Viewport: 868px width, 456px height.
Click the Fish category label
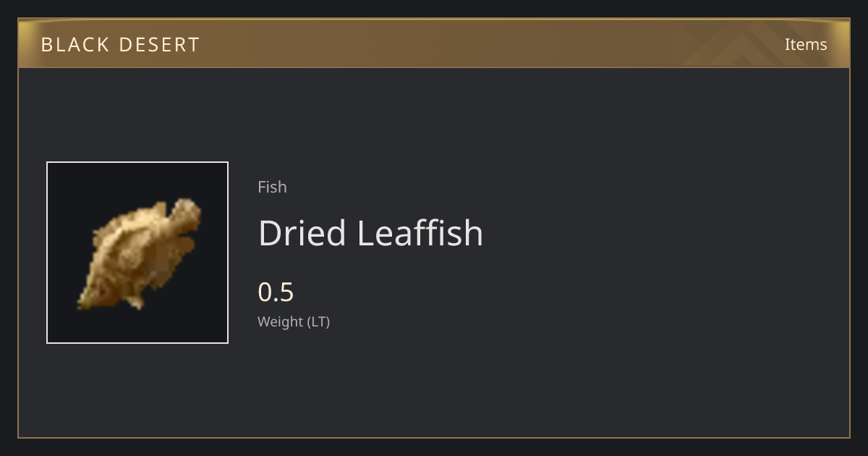[272, 187]
